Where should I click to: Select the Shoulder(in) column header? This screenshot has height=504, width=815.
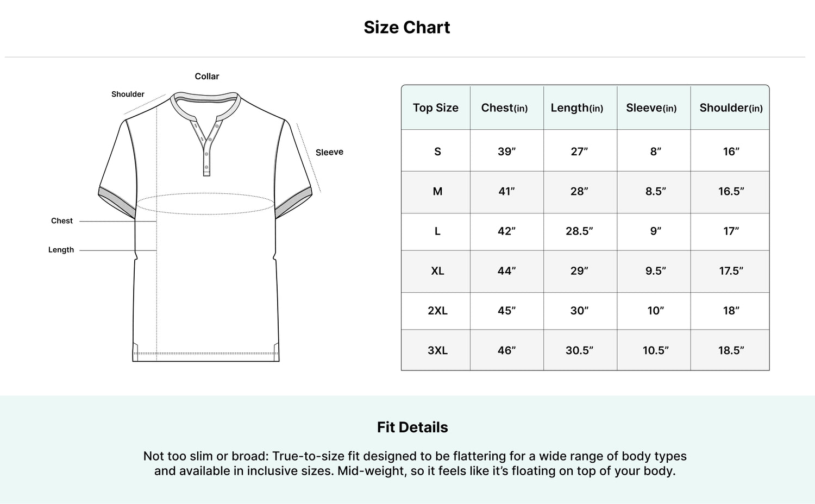[x=731, y=108]
